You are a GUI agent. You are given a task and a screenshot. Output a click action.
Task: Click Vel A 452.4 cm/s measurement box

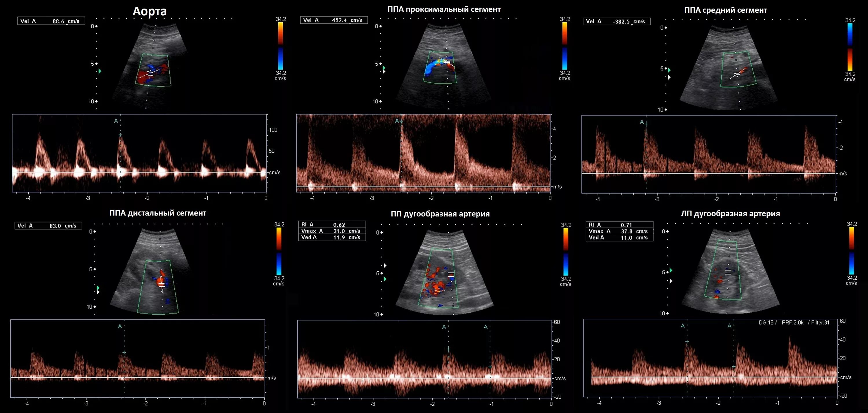point(334,20)
